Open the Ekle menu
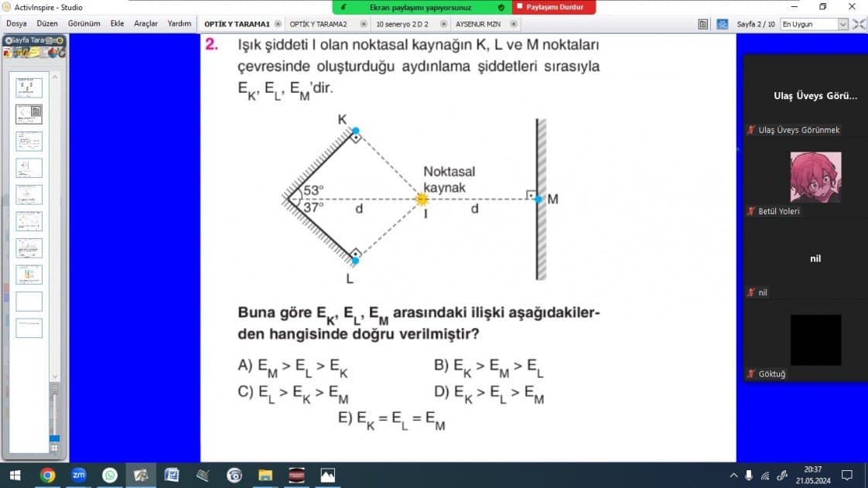The image size is (868, 488). (x=117, y=24)
